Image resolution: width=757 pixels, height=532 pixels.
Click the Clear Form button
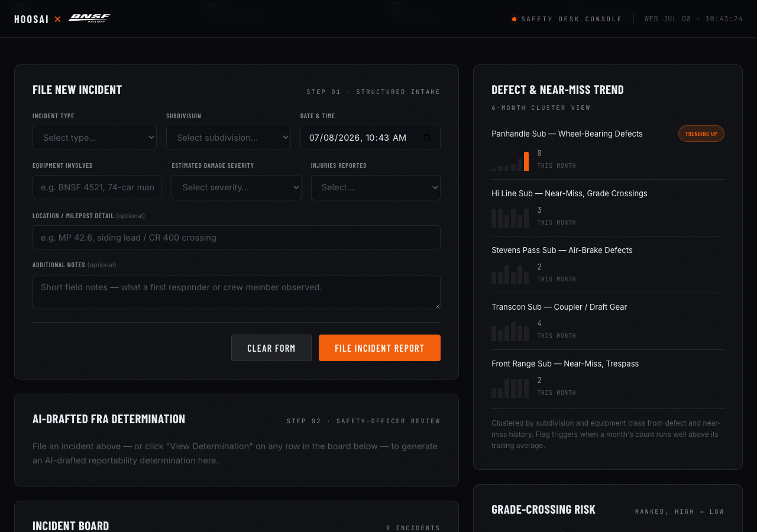271,348
